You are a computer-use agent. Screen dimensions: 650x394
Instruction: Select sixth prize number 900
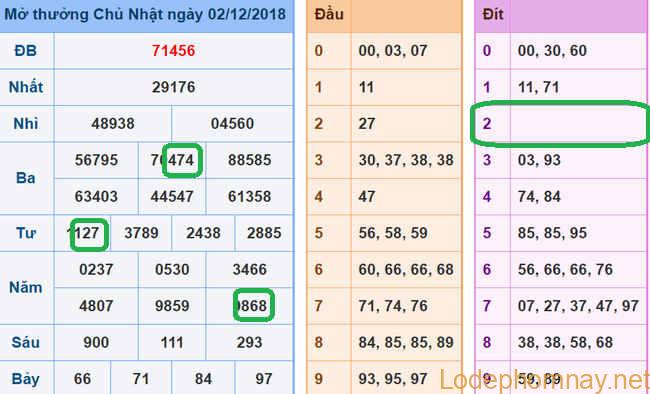pos(96,343)
